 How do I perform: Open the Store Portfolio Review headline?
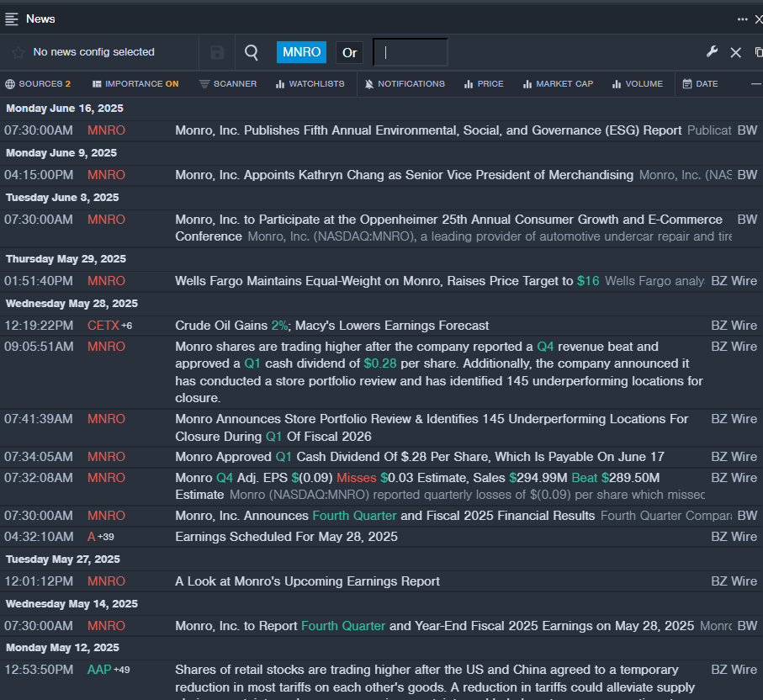coord(432,428)
